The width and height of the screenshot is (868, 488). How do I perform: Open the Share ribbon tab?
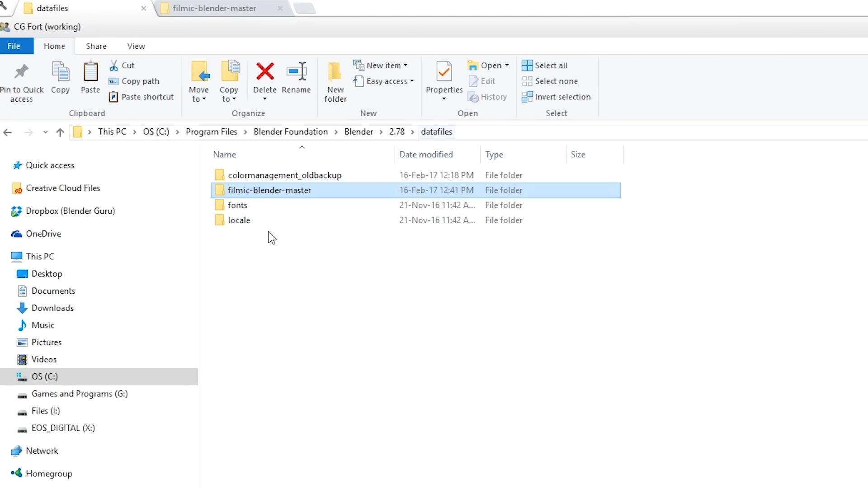tap(96, 46)
